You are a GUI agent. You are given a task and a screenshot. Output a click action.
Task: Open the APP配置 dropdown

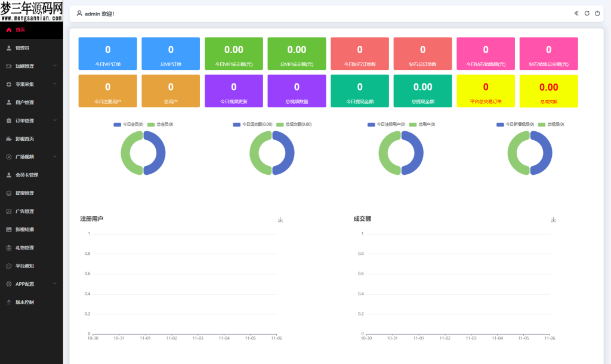[24, 283]
